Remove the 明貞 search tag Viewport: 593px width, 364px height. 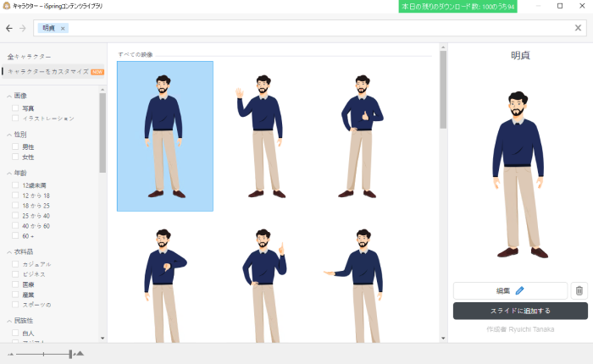coord(63,28)
